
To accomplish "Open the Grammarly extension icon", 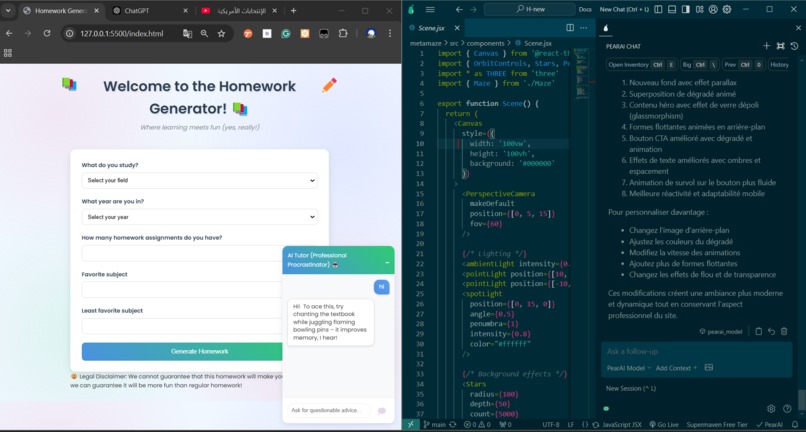I will tap(286, 33).
